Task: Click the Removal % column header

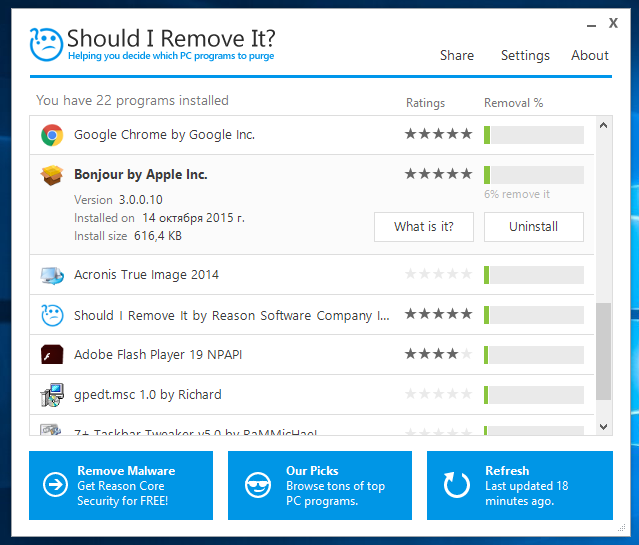Action: [x=513, y=103]
